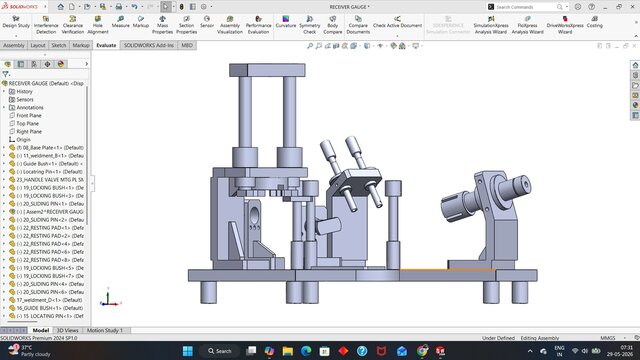Image resolution: width=640 pixels, height=360 pixels.
Task: Start FloXpress Analysis Wizard
Action: coord(527,25)
